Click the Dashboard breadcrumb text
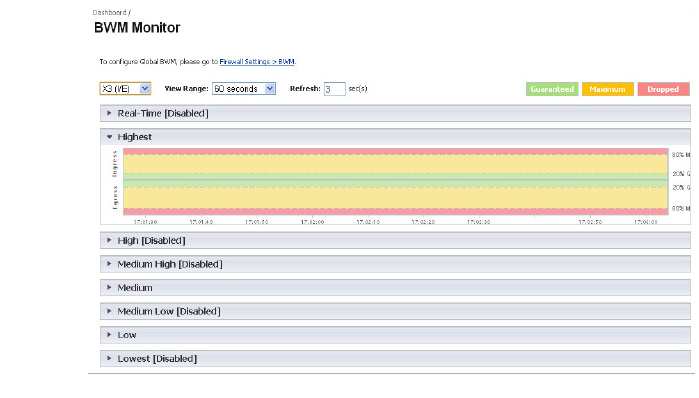The width and height of the screenshot is (699, 398). point(109,12)
